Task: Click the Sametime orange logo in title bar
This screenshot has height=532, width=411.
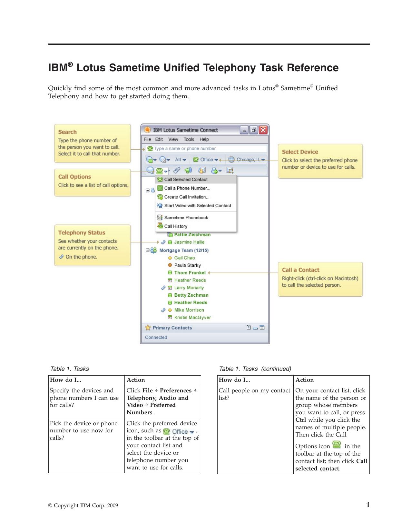Action: point(147,130)
